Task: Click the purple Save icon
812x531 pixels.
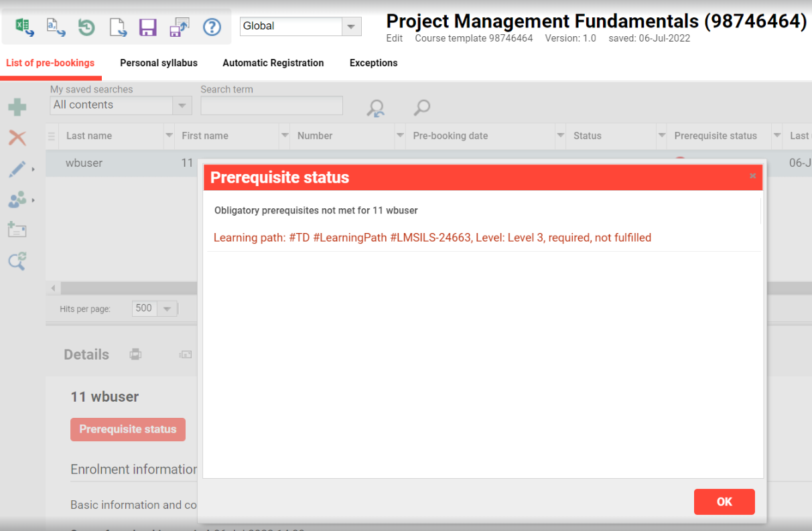Action: pos(147,27)
